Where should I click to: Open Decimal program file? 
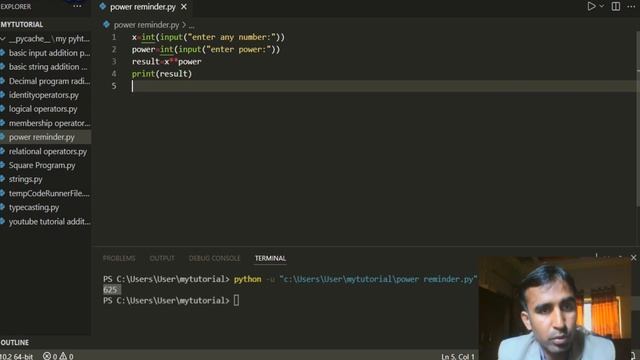45,81
